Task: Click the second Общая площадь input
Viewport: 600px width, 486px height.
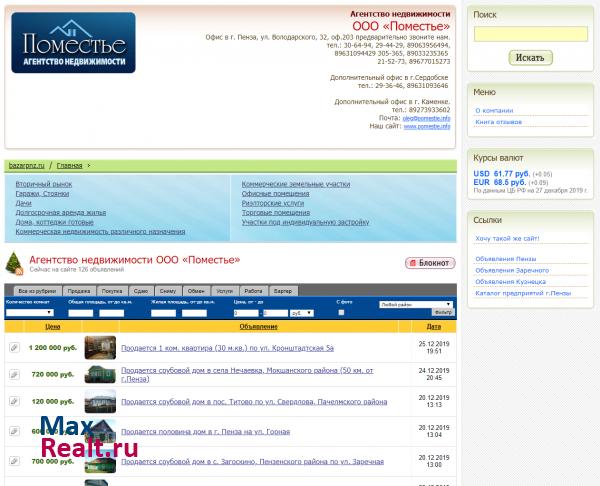Action: pos(111,313)
